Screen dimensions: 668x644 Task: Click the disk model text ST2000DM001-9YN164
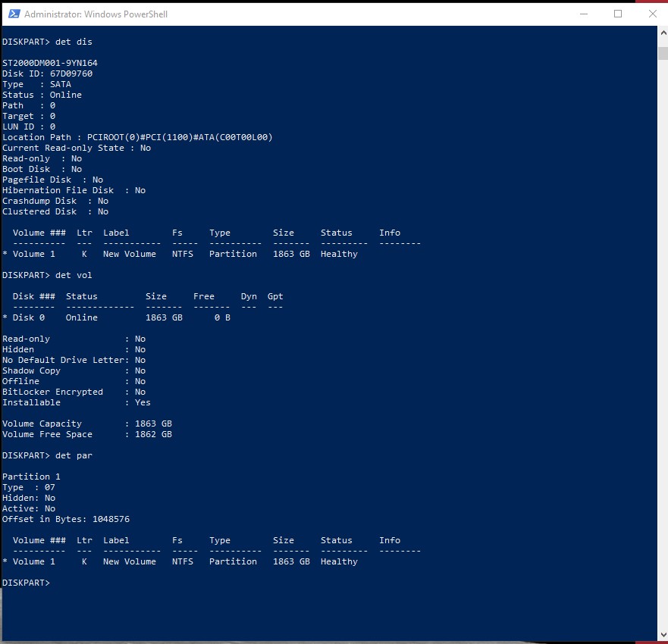[50, 63]
